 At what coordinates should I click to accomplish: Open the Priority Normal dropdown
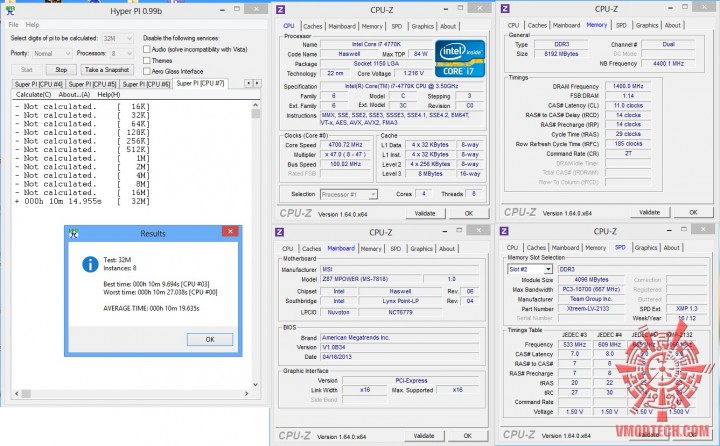pyautogui.click(x=52, y=54)
